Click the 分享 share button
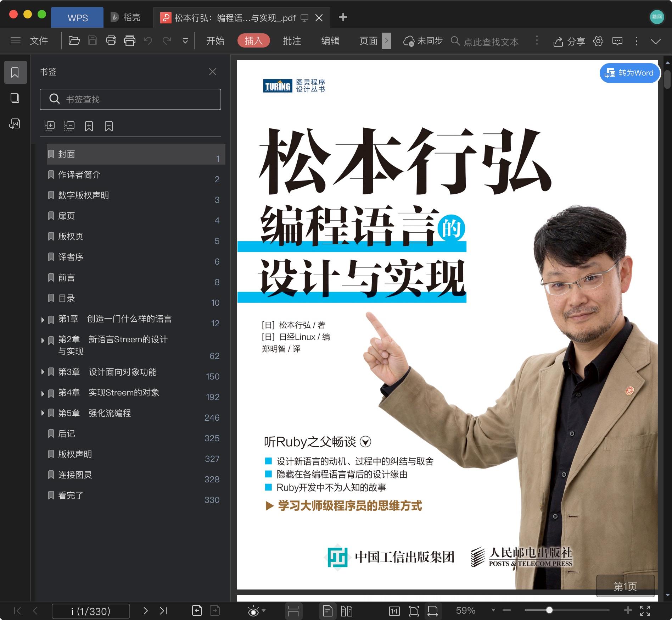Image resolution: width=672 pixels, height=620 pixels. [x=569, y=41]
